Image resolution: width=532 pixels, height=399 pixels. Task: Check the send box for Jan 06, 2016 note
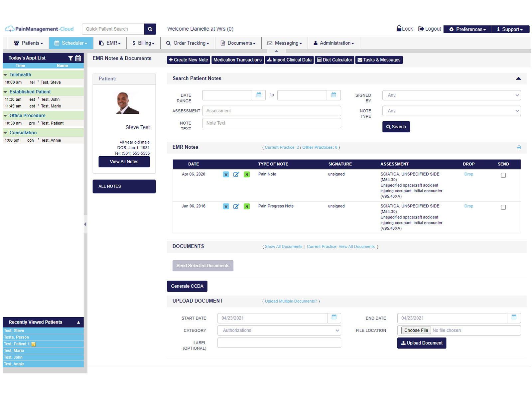503,207
